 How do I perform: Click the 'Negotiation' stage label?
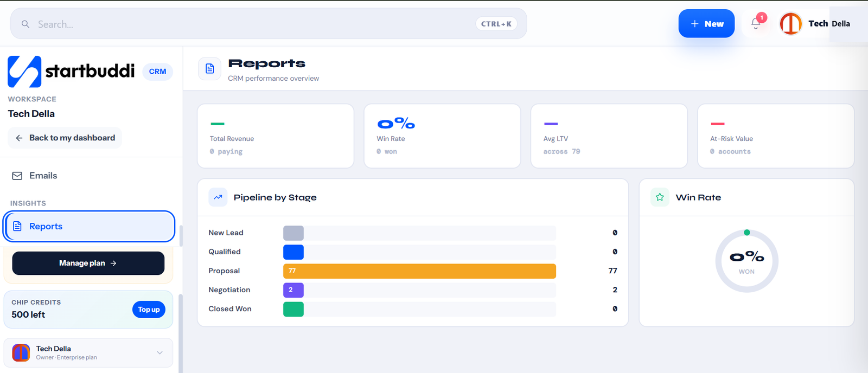[x=229, y=290]
